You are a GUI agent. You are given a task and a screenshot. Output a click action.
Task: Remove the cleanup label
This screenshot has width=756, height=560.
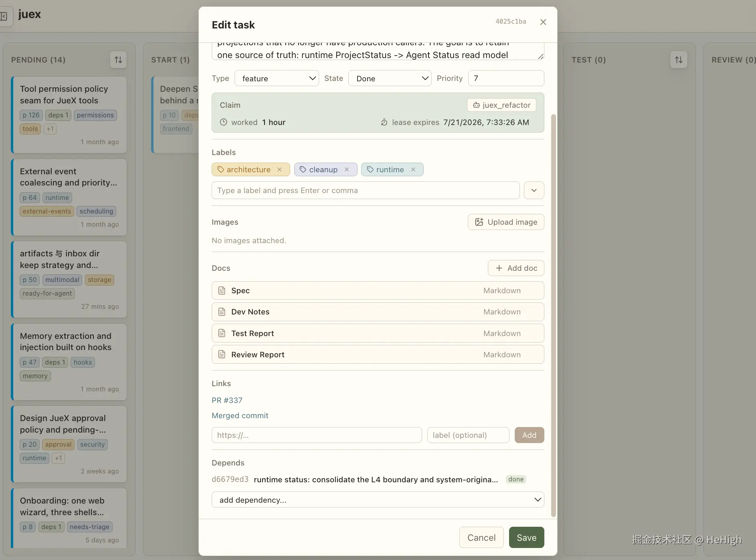347,169
